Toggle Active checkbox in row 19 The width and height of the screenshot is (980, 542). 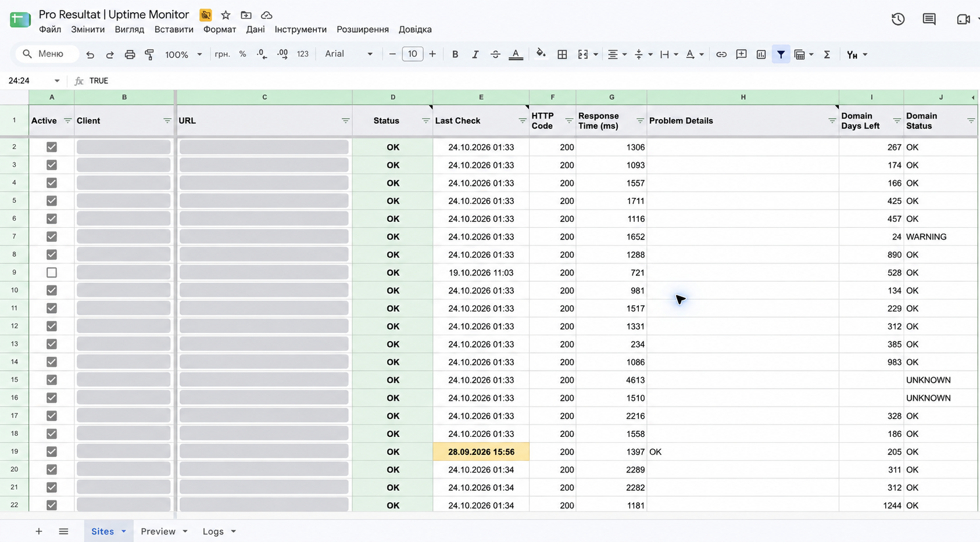pyautogui.click(x=52, y=451)
